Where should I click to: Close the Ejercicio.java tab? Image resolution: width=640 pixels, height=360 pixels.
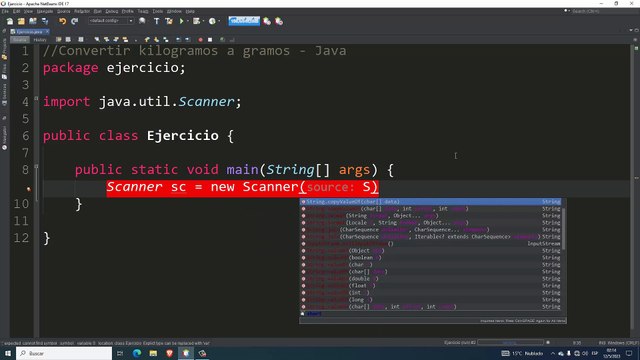coord(47,31)
